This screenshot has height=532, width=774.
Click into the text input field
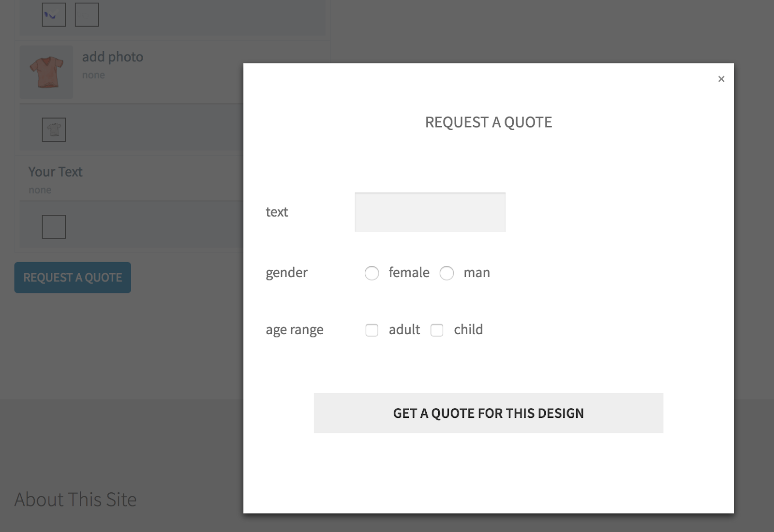[x=430, y=212]
